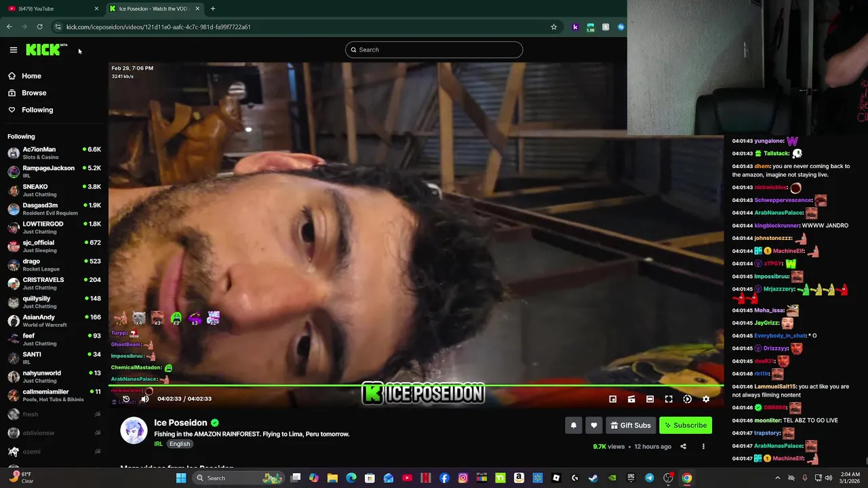Open nahyunworld channel in sidebar
The image size is (868, 488).
tap(54, 377)
